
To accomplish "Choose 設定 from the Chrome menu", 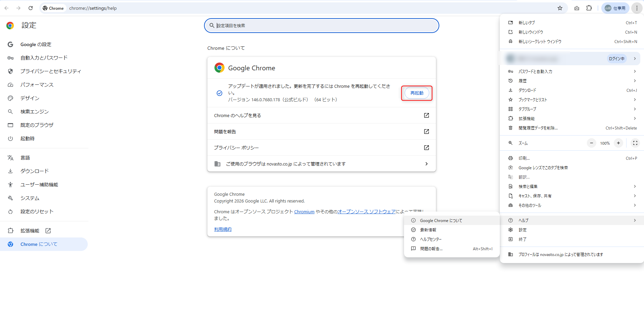I will [x=572, y=230].
